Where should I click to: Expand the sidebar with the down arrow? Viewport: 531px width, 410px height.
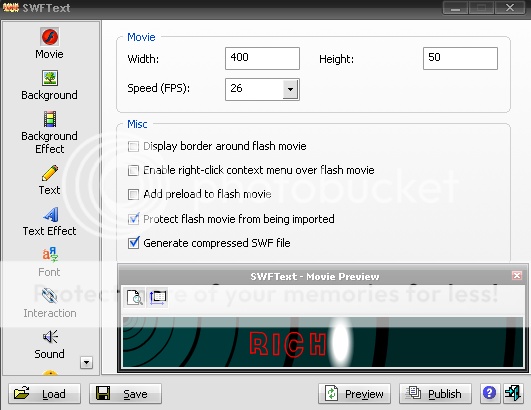[x=86, y=363]
